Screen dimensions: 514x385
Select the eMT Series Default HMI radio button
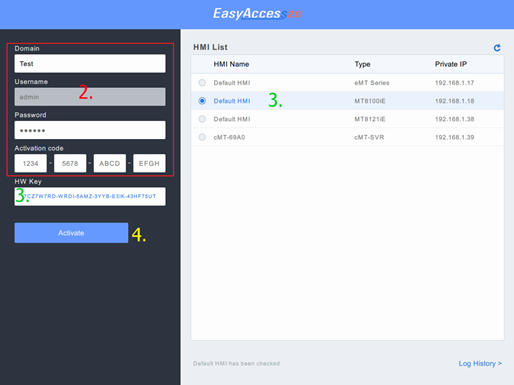coord(202,83)
